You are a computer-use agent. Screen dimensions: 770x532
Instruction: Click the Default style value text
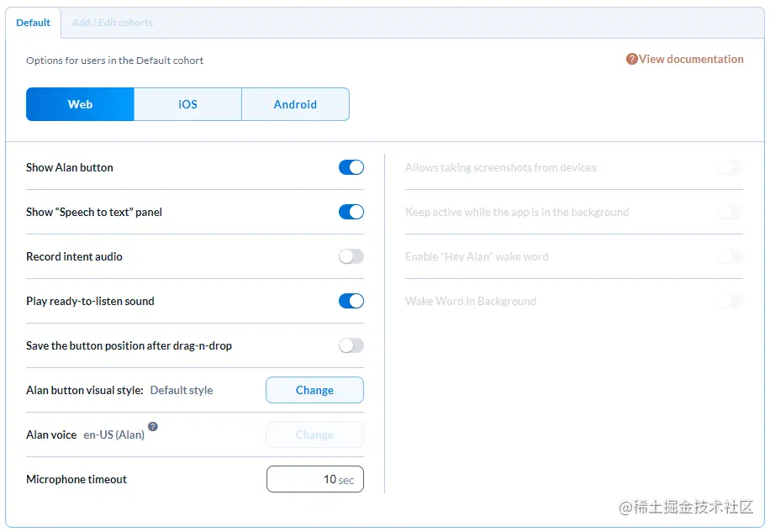[x=182, y=390]
